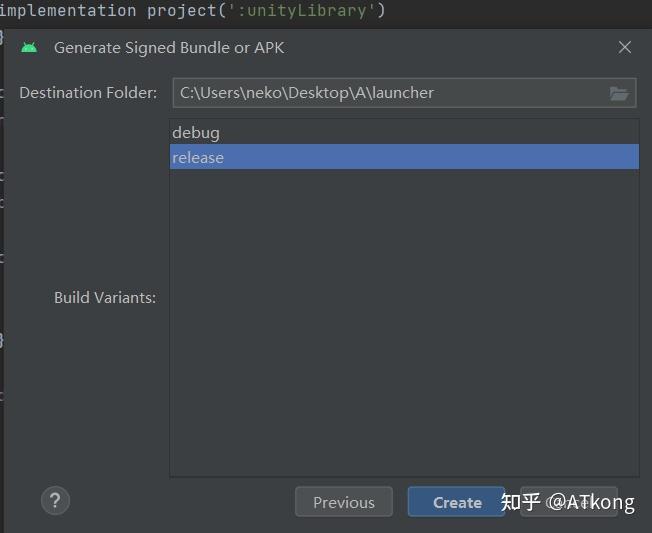The height and width of the screenshot is (533, 652).
Task: Click the dialog title text
Action: click(x=169, y=47)
